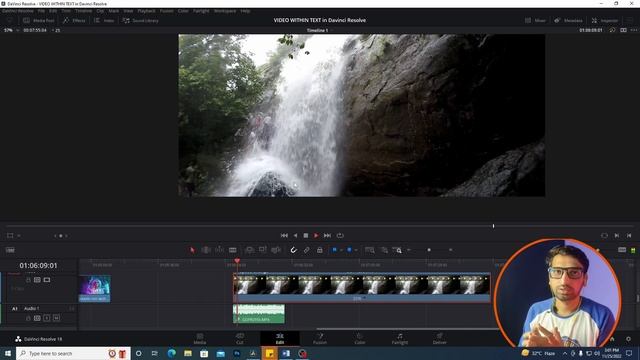Switch to the Fusion page tab
The image size is (640, 360).
coord(320,339)
